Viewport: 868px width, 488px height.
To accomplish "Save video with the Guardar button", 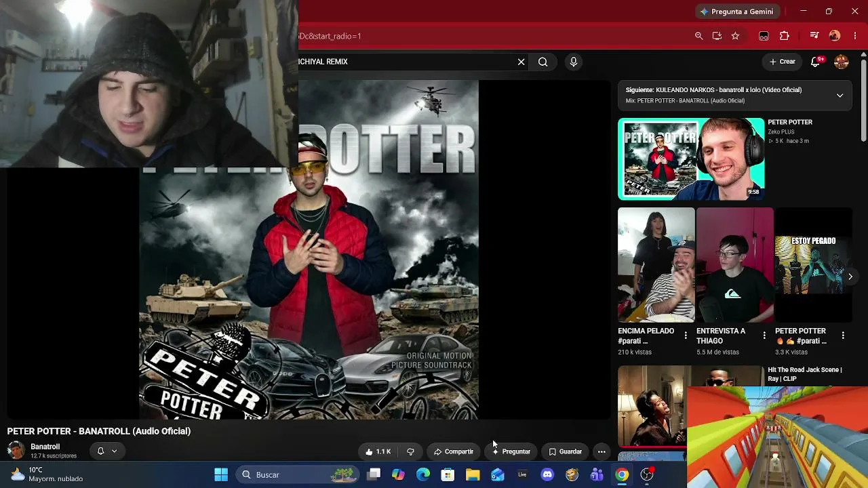I will (x=566, y=452).
